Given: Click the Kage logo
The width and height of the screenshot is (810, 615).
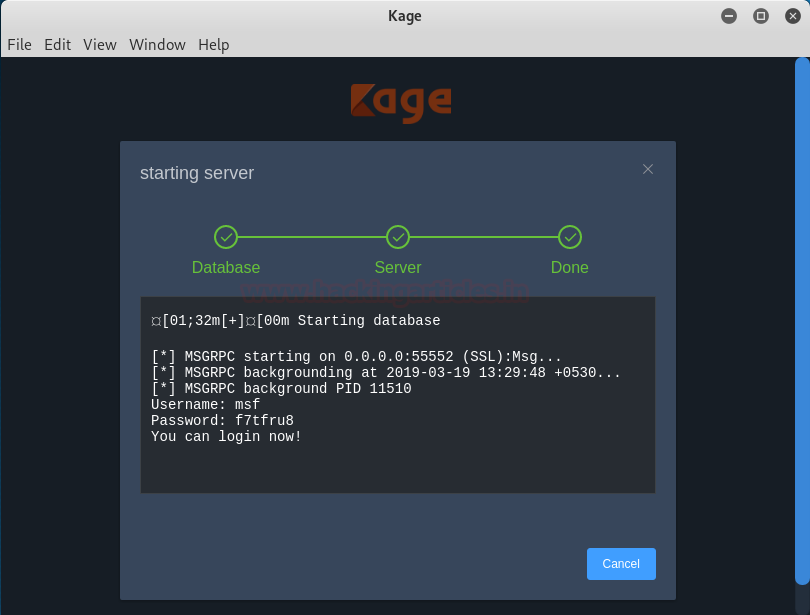Looking at the screenshot, I should 401,102.
